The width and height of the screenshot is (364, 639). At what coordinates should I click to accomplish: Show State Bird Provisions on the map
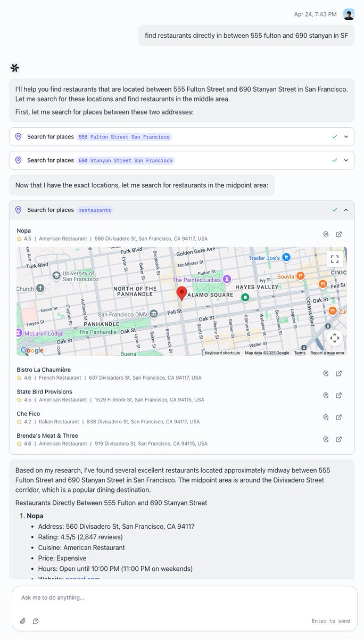[326, 395]
